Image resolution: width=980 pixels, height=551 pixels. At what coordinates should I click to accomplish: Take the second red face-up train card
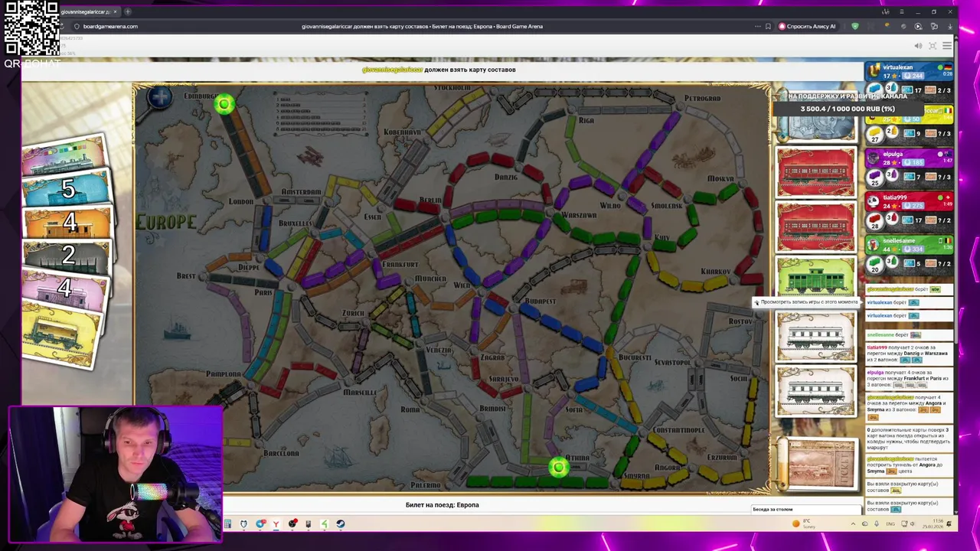(815, 227)
